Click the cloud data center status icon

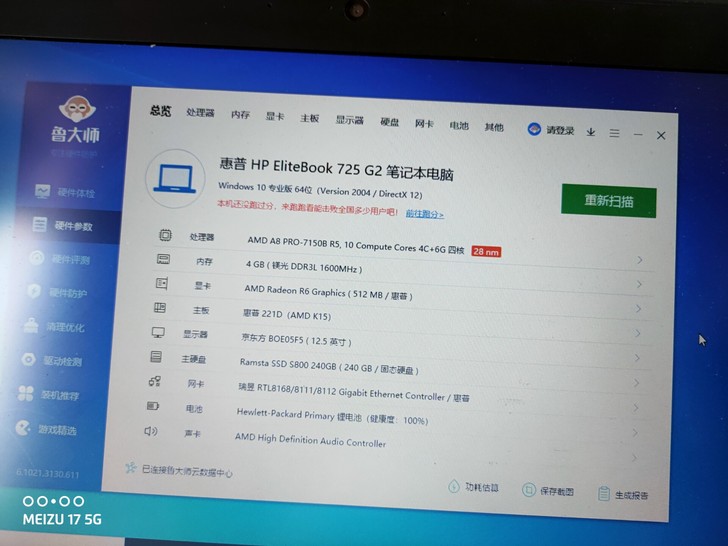point(130,468)
